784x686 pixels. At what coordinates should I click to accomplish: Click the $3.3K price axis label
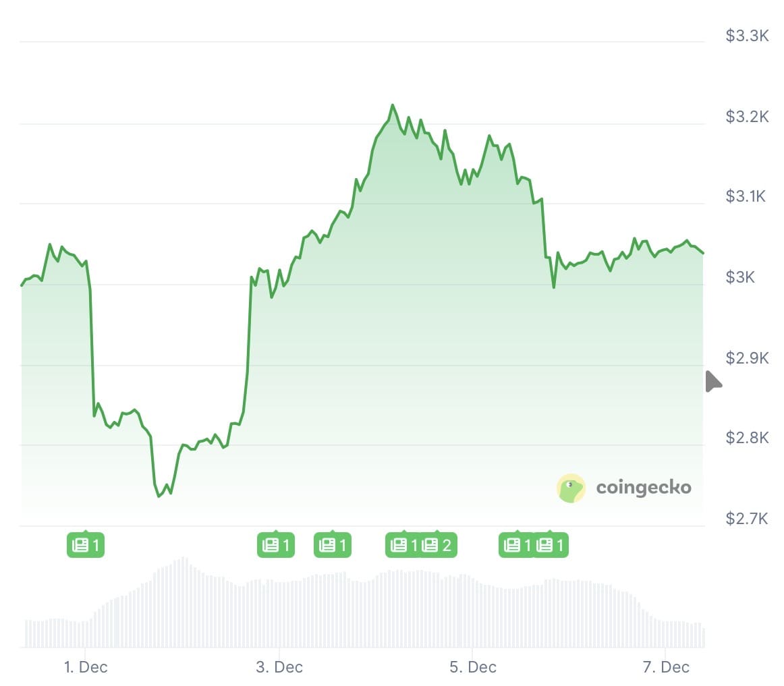pos(747,36)
